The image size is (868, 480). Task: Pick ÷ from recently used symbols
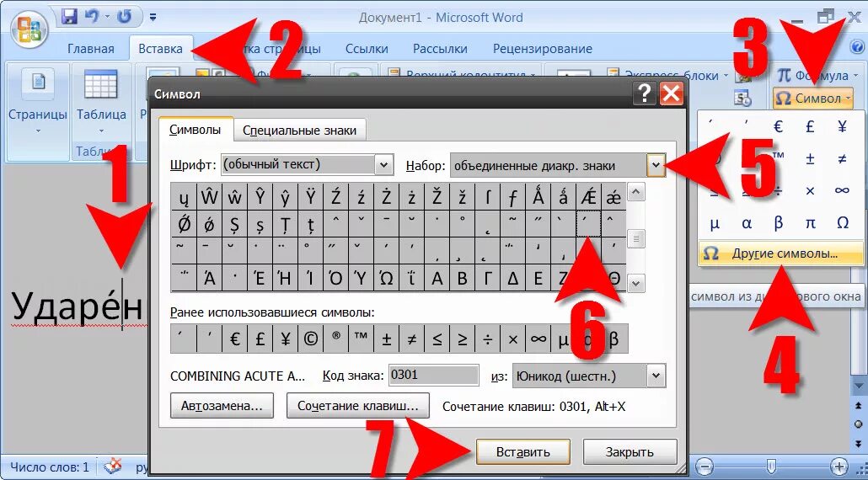click(487, 339)
